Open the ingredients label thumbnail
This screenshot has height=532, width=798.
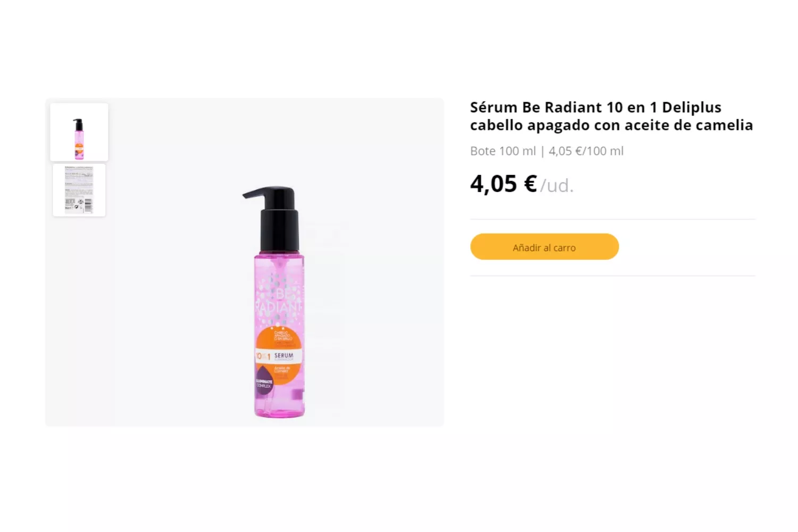click(x=79, y=190)
